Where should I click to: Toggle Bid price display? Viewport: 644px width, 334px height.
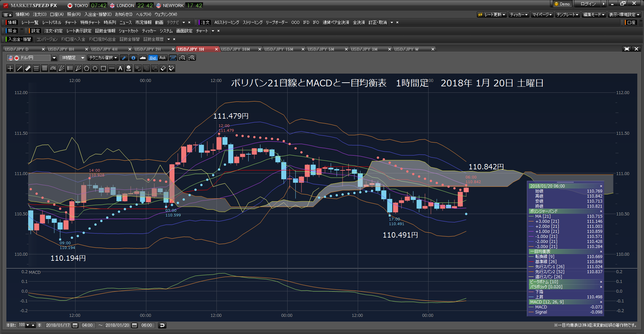(x=153, y=58)
